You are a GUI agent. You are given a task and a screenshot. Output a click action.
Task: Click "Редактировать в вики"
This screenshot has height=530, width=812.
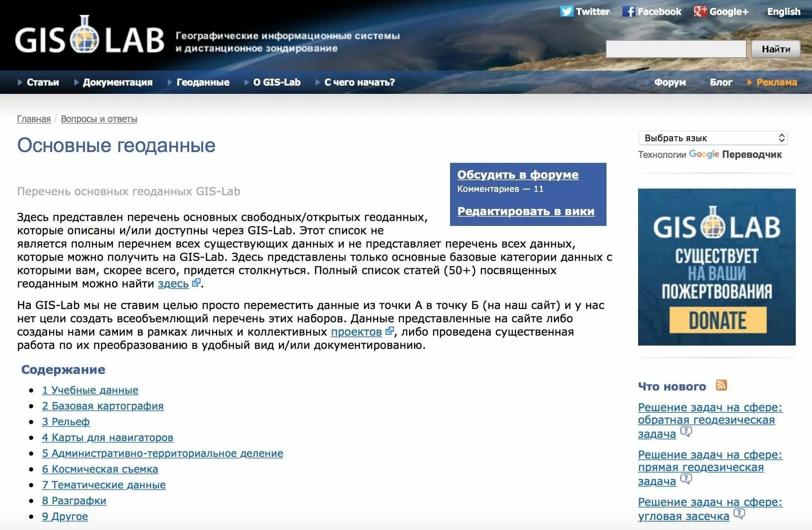click(526, 211)
